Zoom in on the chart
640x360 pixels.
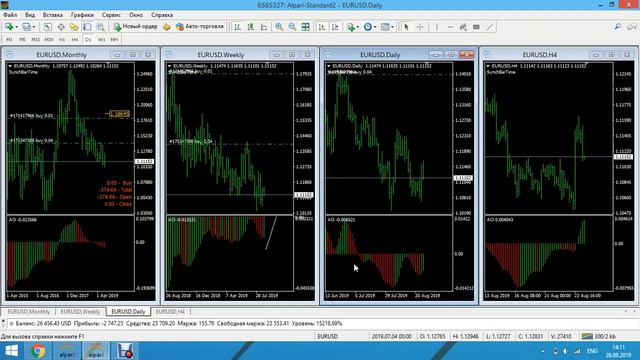279,27
